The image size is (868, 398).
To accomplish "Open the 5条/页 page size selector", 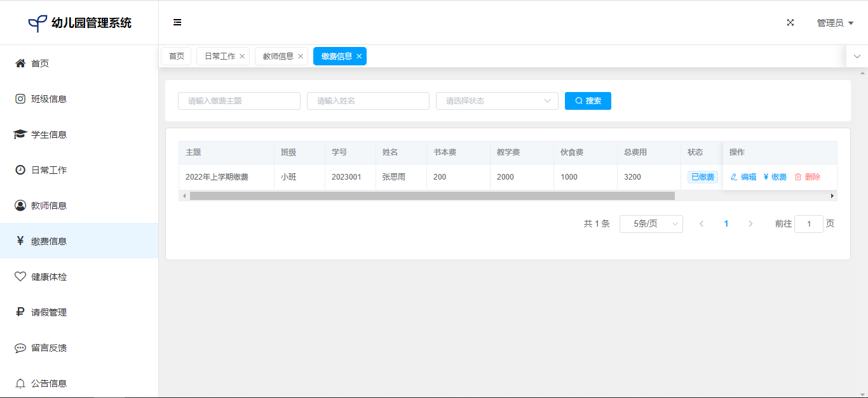I will pos(651,224).
